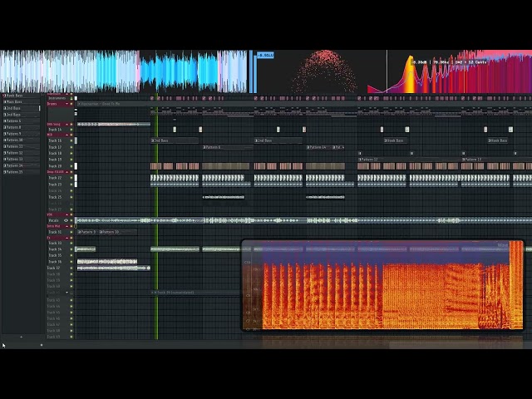Viewport: 532px width, 399px height.
Task: Mute the Vocals track with its LED
Action: [71, 220]
